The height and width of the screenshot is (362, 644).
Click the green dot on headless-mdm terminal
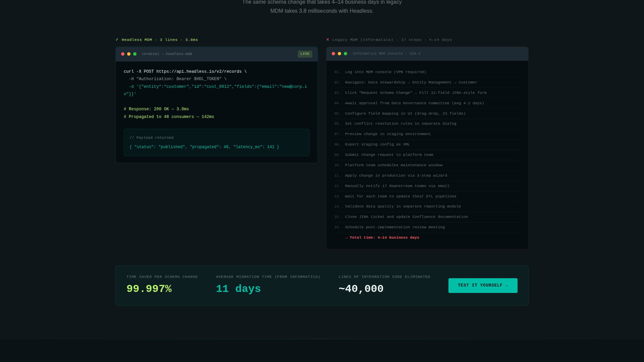[135, 54]
